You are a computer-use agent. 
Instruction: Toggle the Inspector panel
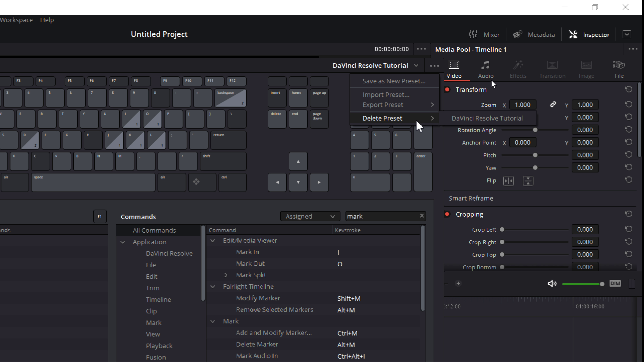(589, 35)
